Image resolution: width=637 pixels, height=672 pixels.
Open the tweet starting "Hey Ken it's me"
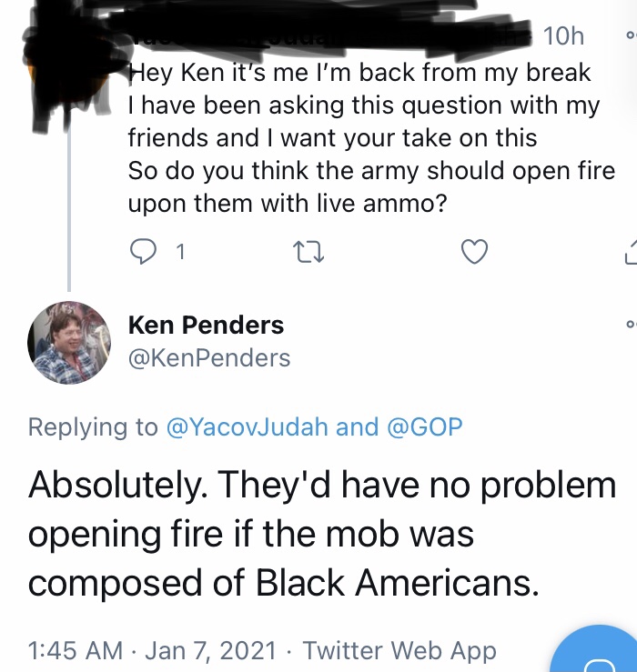[x=371, y=137]
